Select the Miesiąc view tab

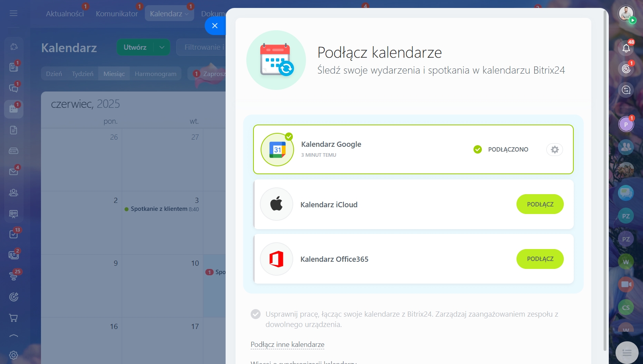click(114, 74)
